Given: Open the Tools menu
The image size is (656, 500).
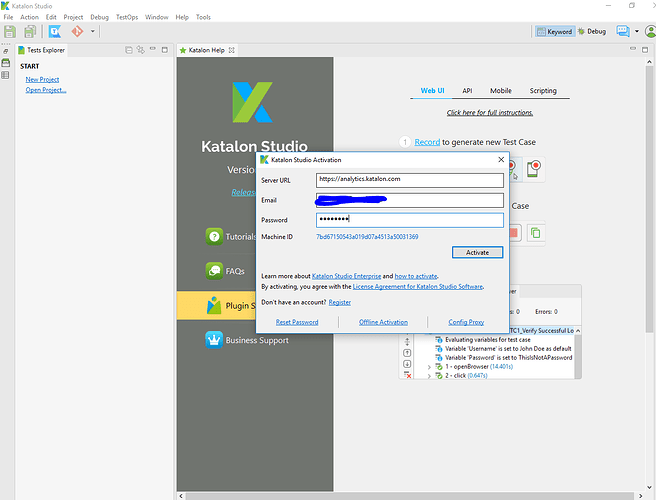Looking at the screenshot, I should click(x=203, y=17).
